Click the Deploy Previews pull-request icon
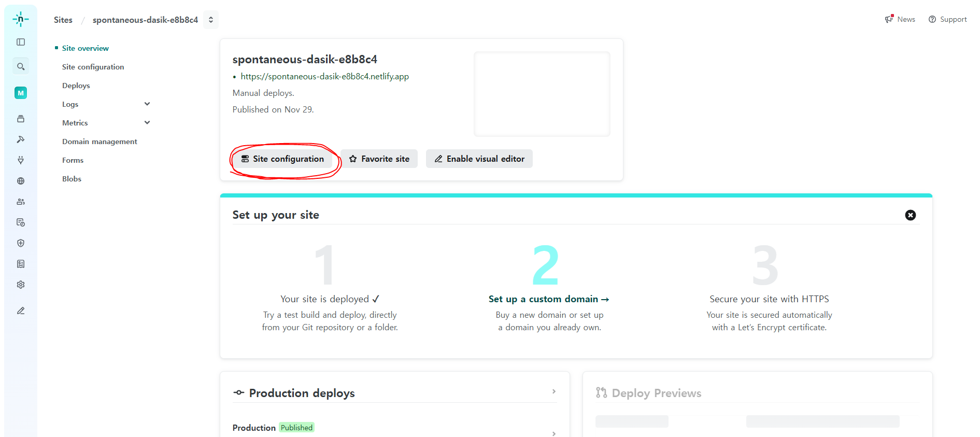 pyautogui.click(x=601, y=392)
